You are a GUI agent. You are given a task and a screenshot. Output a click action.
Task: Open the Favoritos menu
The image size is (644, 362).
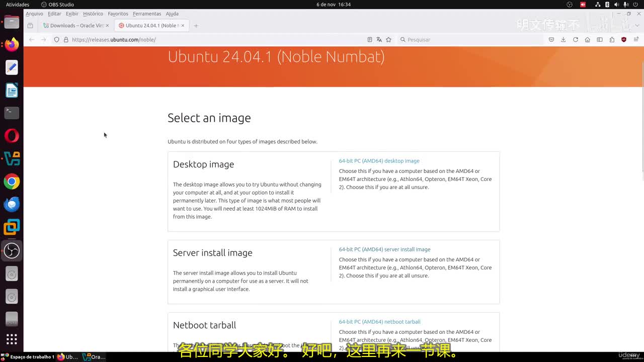coord(118,14)
